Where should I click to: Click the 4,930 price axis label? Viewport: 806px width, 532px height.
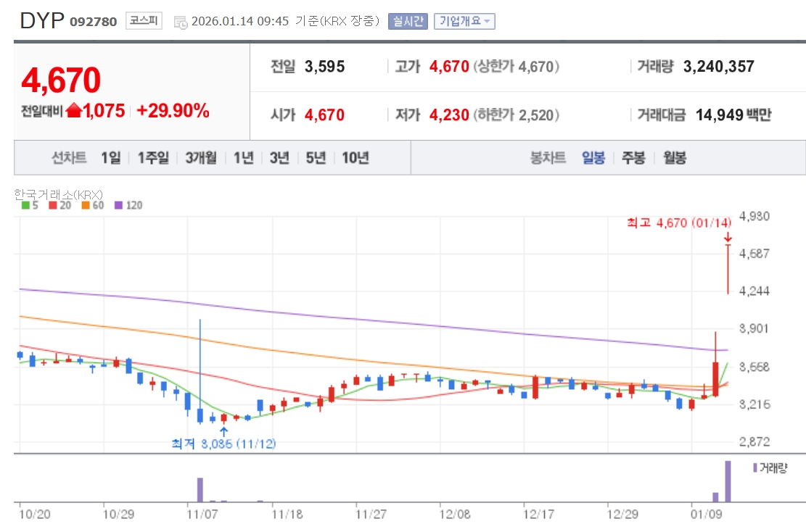coord(754,216)
